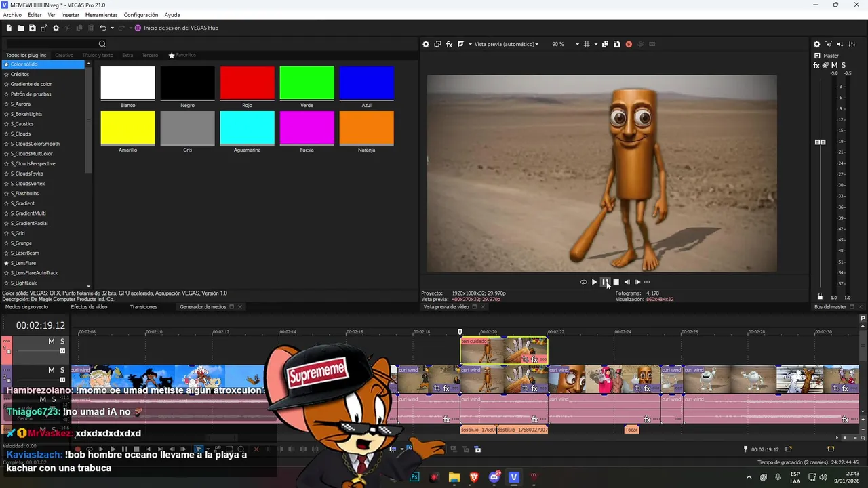Open Transiciones tab

pos(144,307)
